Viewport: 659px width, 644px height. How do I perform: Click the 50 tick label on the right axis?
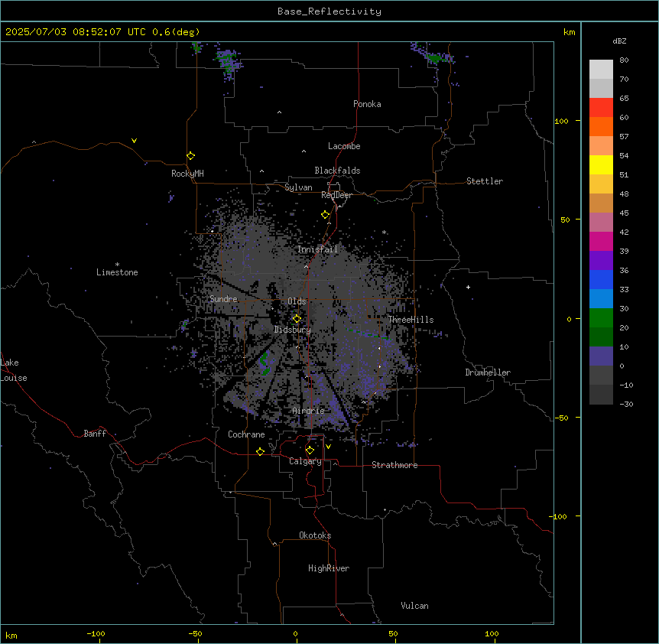[x=565, y=220]
